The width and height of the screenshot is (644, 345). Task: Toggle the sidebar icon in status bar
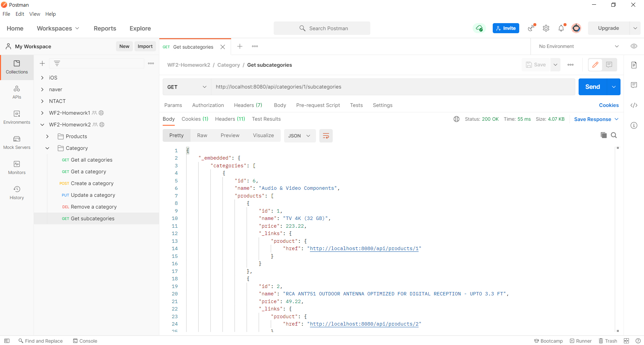click(x=7, y=341)
